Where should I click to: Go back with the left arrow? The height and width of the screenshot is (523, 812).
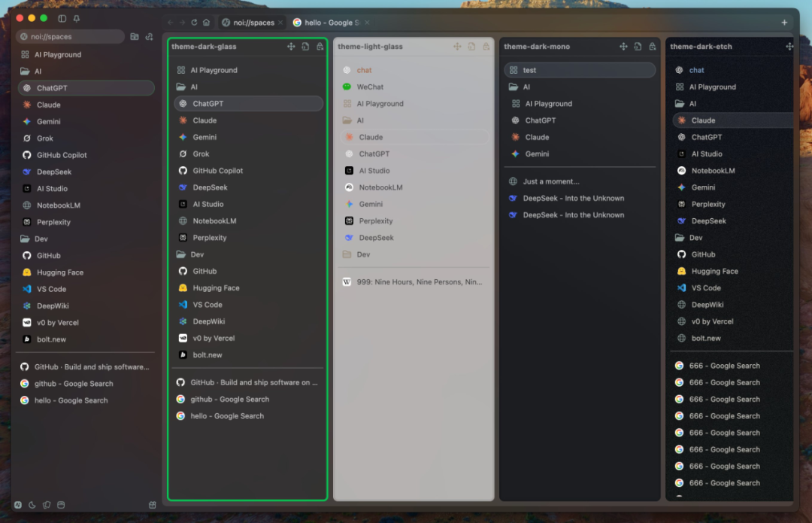(171, 23)
